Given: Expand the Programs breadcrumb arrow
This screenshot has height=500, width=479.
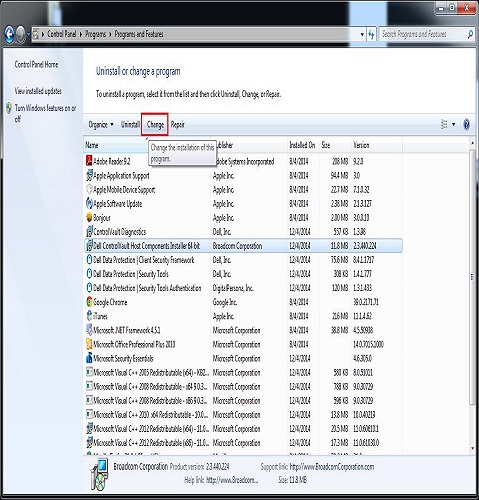Looking at the screenshot, I should (x=110, y=34).
